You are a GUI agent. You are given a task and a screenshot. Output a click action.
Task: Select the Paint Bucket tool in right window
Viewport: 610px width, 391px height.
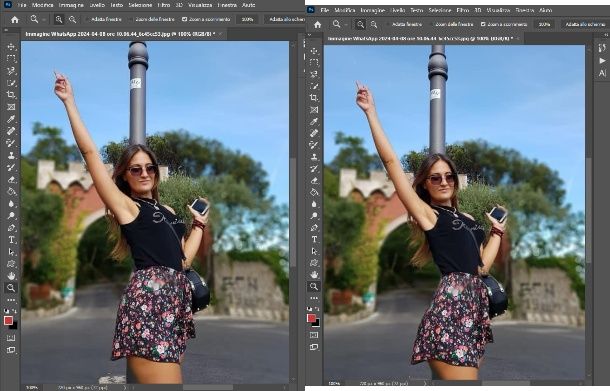coord(314,192)
